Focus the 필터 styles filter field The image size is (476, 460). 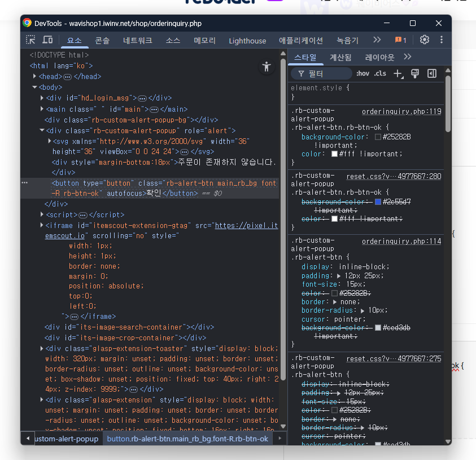pos(321,73)
